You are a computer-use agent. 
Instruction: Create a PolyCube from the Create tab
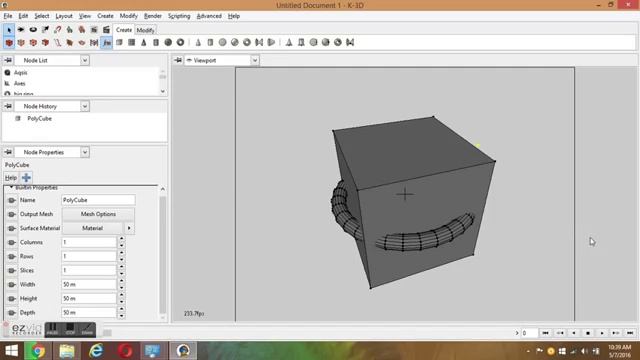point(120,42)
